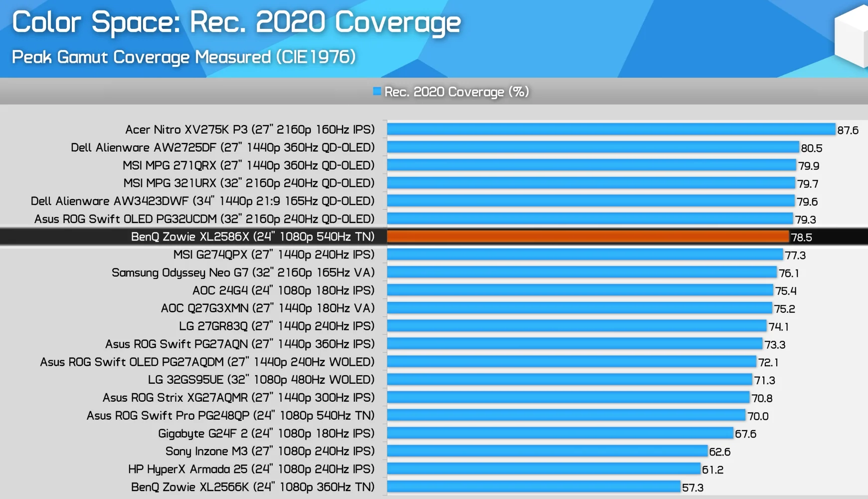Viewport: 868px width, 499px height.
Task: Click the blue LG 32GS95UE bar
Action: (569, 379)
